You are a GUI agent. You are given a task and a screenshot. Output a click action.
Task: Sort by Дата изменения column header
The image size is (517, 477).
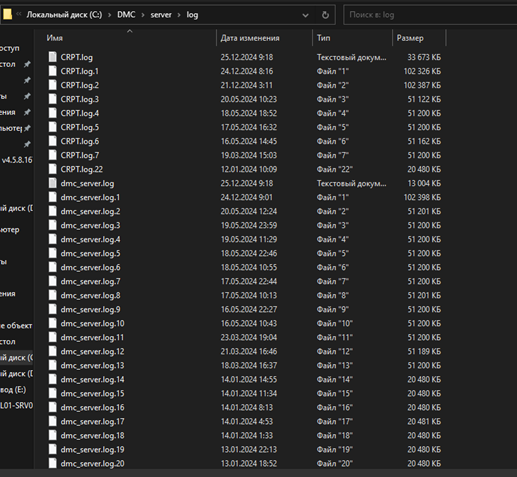pos(250,38)
